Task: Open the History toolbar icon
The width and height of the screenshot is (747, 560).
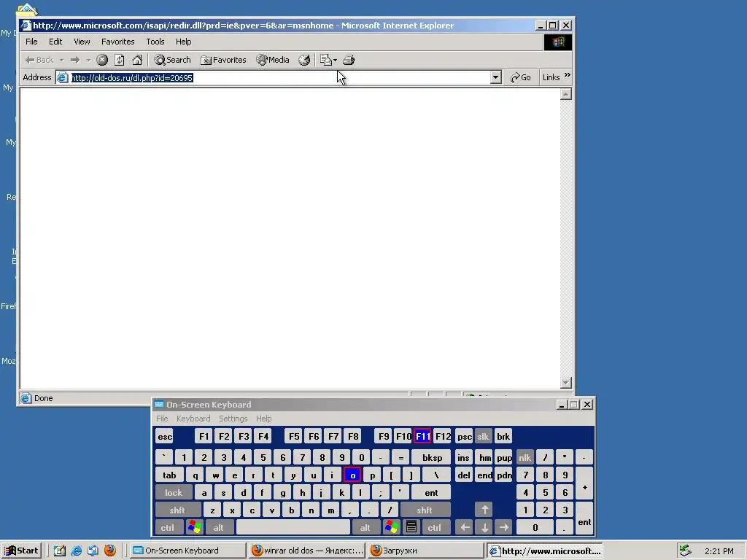Action: tap(304, 60)
